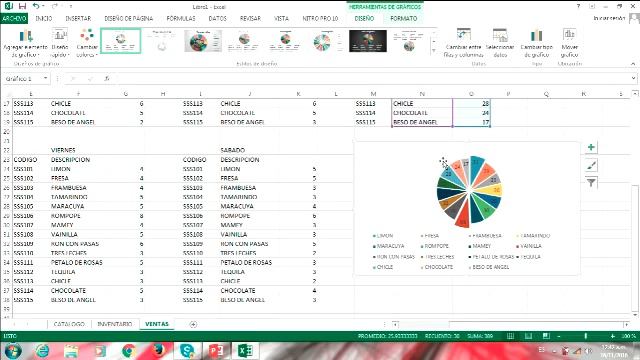This screenshot has width=640, height=360.
Task: Click the Undo arrow
Action: point(36,6)
